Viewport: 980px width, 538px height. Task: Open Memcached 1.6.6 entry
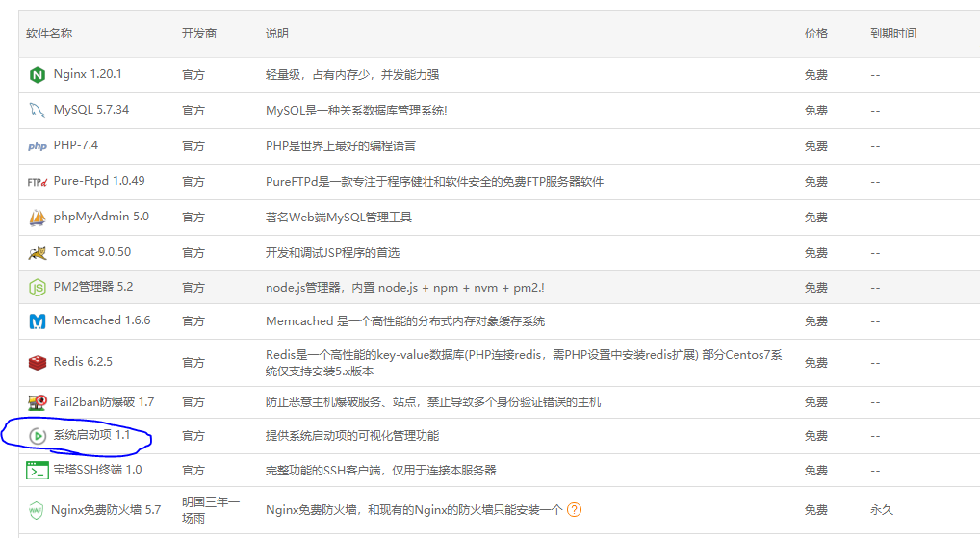pos(102,320)
